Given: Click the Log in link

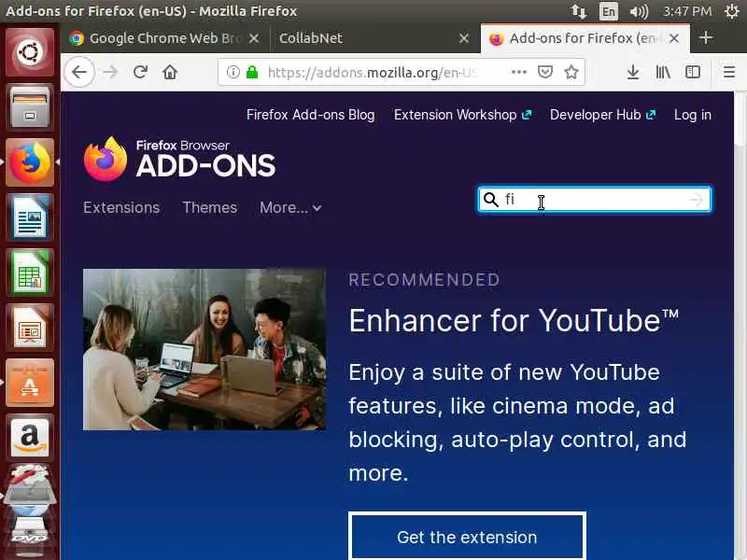Looking at the screenshot, I should (x=693, y=115).
